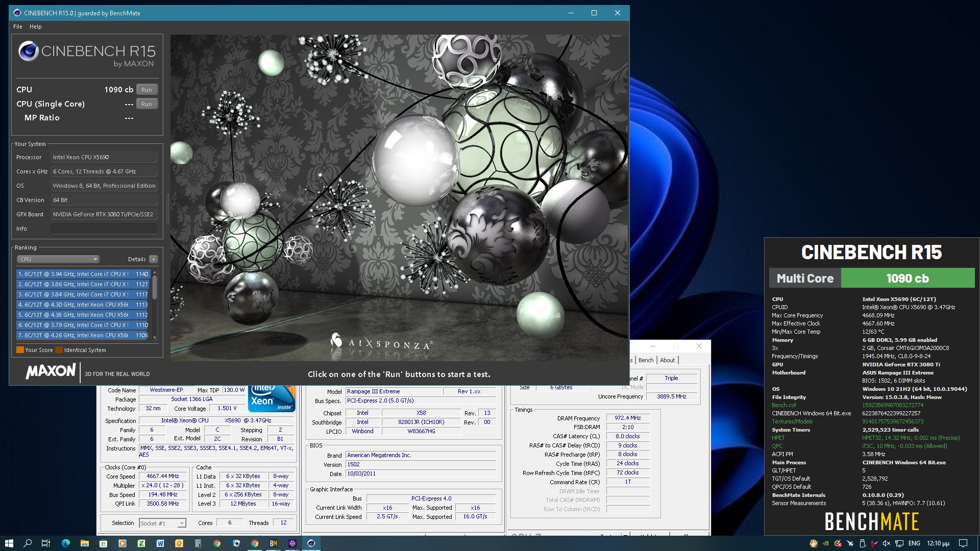
Task: Click the Intel Xeon inside badge in CPU-Z
Action: coord(272,398)
